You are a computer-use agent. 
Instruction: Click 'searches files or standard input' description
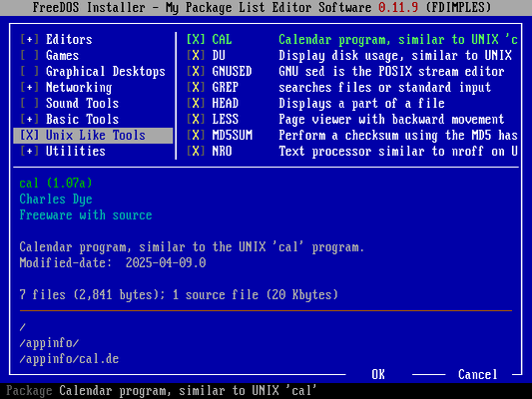(384, 88)
